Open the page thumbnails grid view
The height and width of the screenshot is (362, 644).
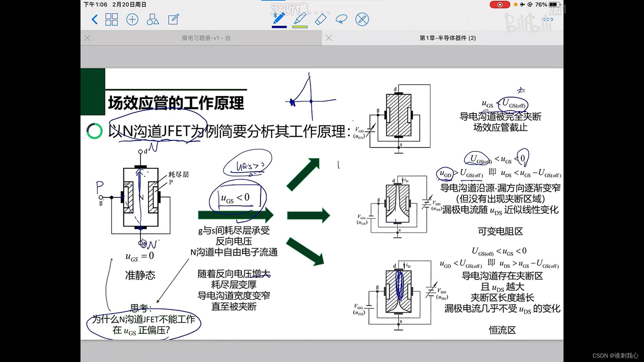click(x=111, y=19)
